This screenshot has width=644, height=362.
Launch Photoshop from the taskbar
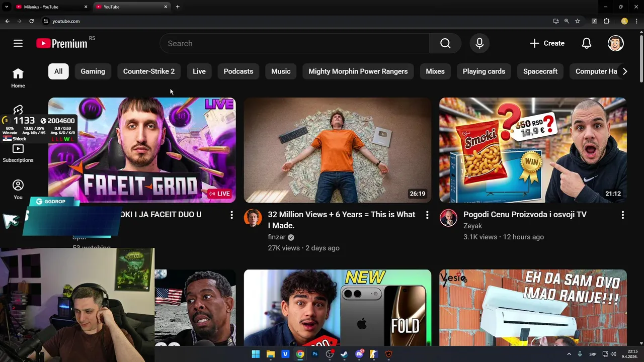tap(315, 354)
